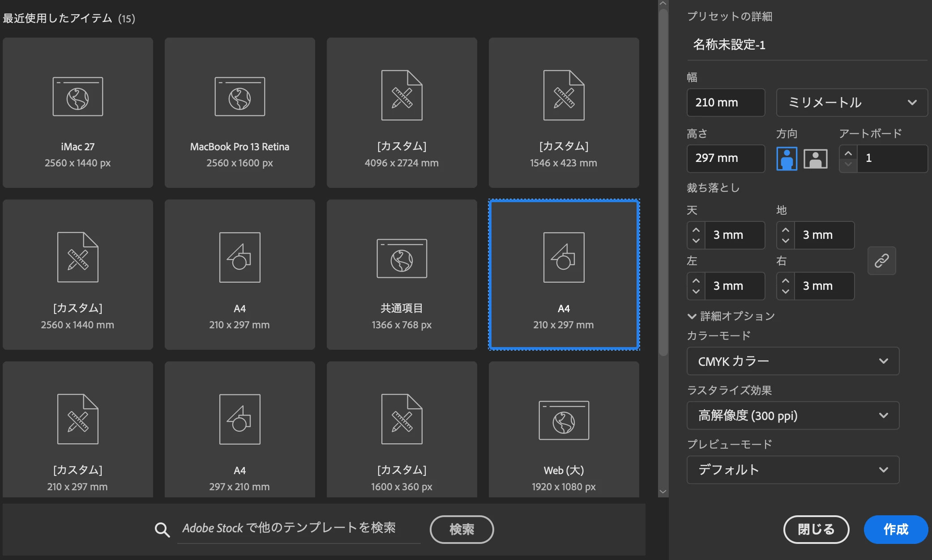Set orientation to landscape

pyautogui.click(x=815, y=159)
